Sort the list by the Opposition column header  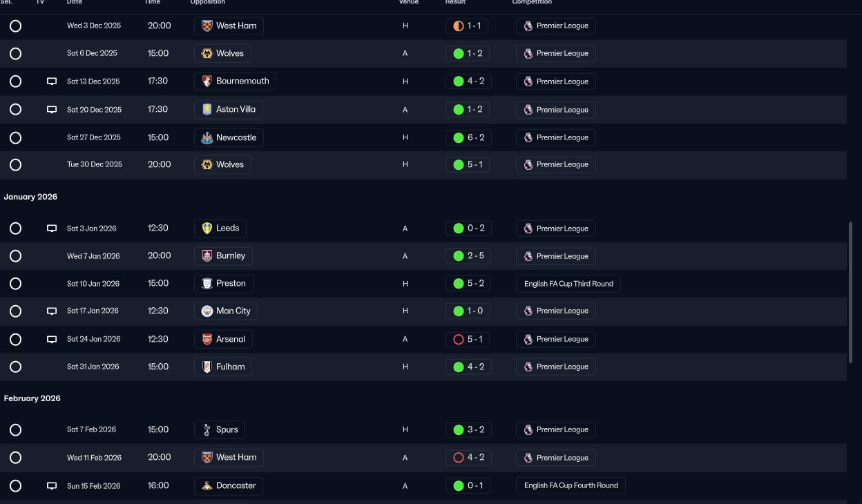(x=208, y=2)
